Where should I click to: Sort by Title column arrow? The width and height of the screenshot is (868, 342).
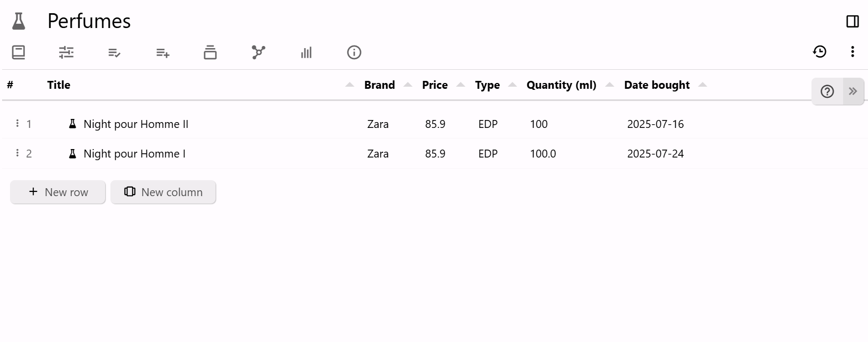(x=350, y=85)
